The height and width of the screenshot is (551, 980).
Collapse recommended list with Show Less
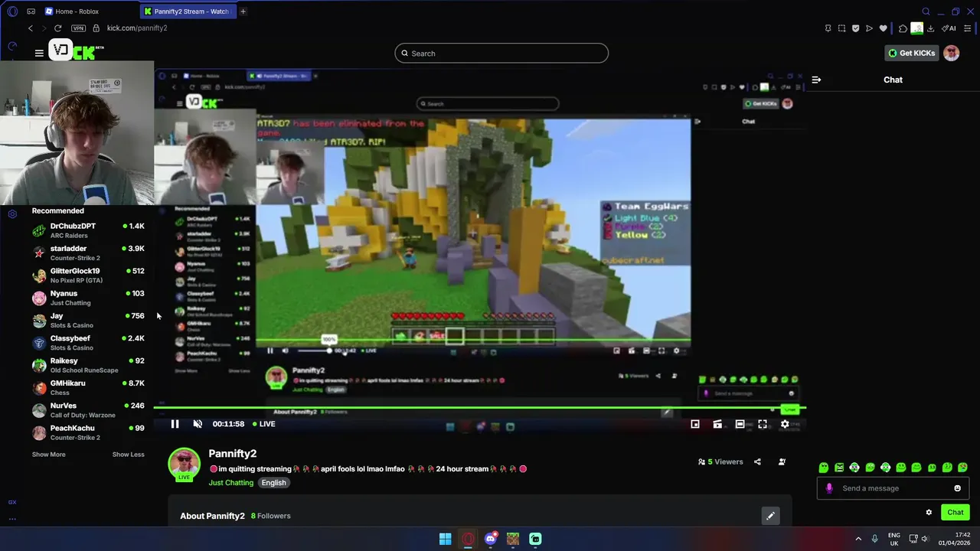pyautogui.click(x=128, y=455)
